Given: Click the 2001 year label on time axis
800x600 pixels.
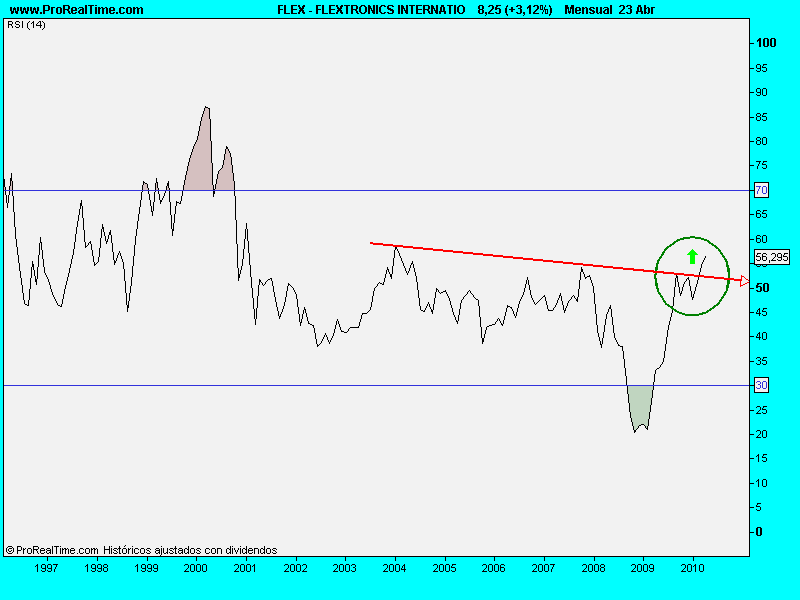Looking at the screenshot, I should [245, 568].
